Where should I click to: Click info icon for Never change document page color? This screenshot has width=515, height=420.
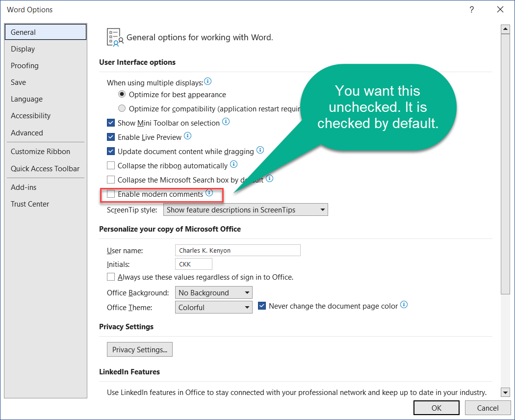click(x=404, y=305)
